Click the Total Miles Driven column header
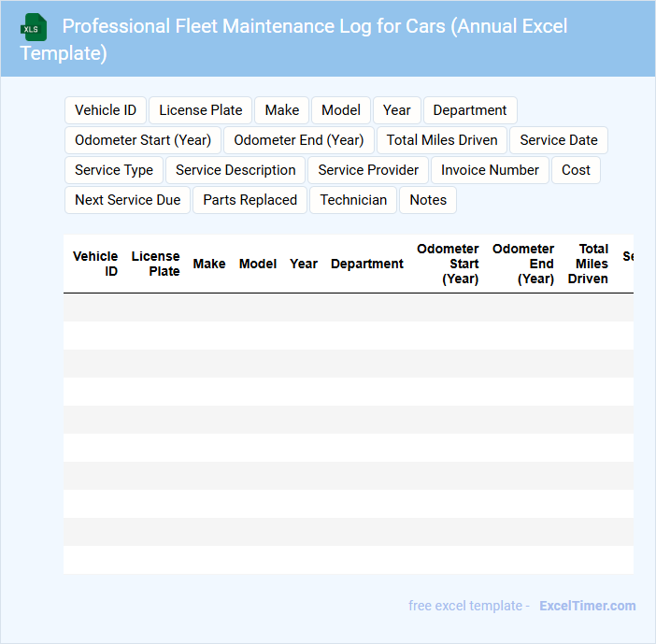656x644 pixels. point(589,264)
